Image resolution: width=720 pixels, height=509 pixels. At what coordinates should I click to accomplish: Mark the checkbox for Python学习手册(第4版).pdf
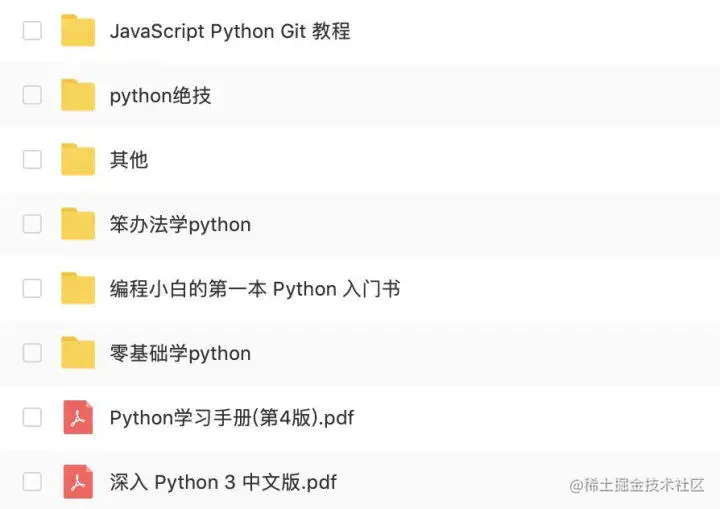click(32, 417)
